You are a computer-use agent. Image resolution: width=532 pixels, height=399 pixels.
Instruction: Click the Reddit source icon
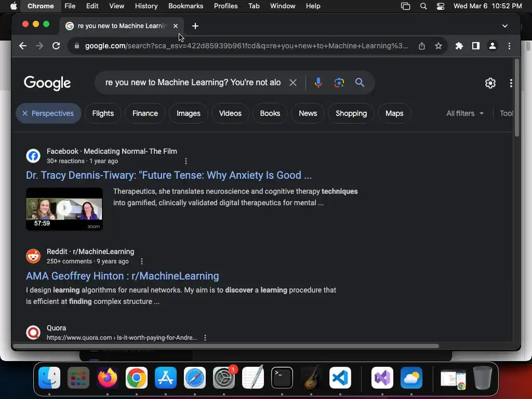[x=33, y=256]
